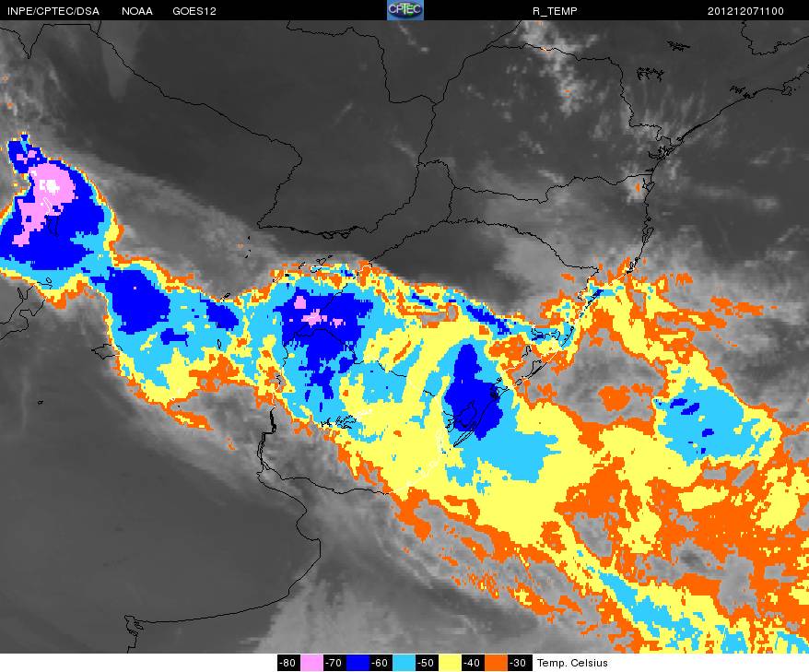The height and width of the screenshot is (672, 809).
Task: Click the -60 legend value
Action: click(381, 663)
